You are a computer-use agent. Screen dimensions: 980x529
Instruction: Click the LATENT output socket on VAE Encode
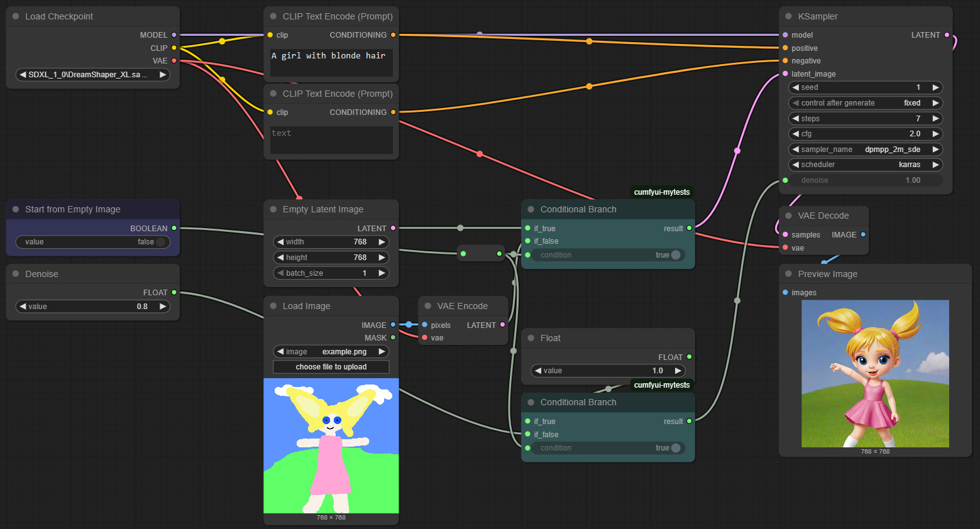tap(502, 325)
